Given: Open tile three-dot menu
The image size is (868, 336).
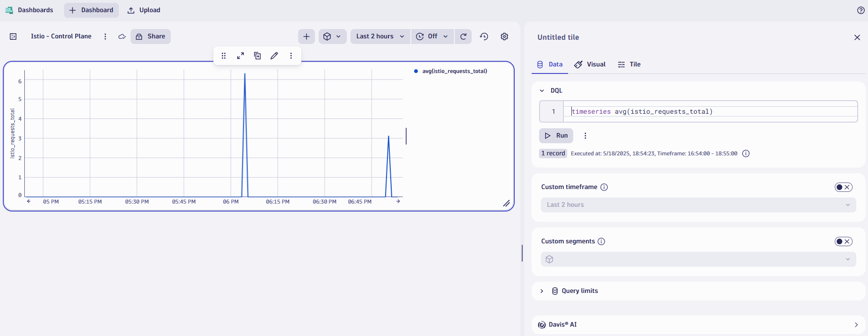Looking at the screenshot, I should [x=291, y=56].
